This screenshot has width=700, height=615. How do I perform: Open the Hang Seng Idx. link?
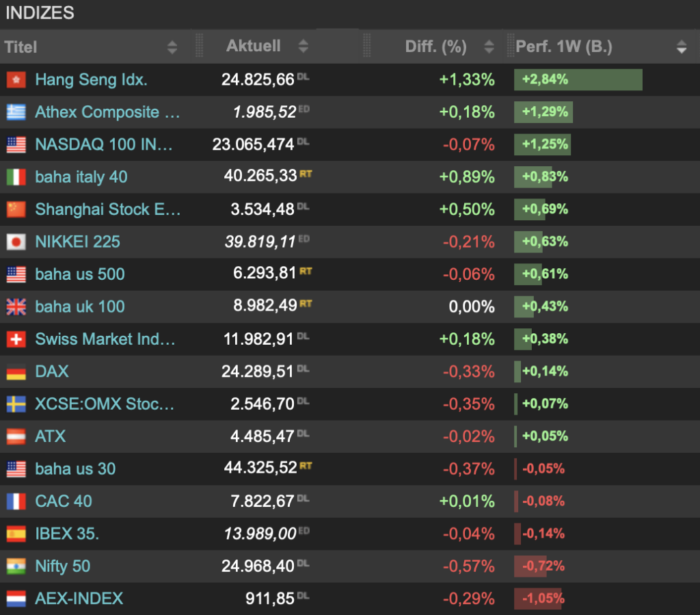(91, 79)
